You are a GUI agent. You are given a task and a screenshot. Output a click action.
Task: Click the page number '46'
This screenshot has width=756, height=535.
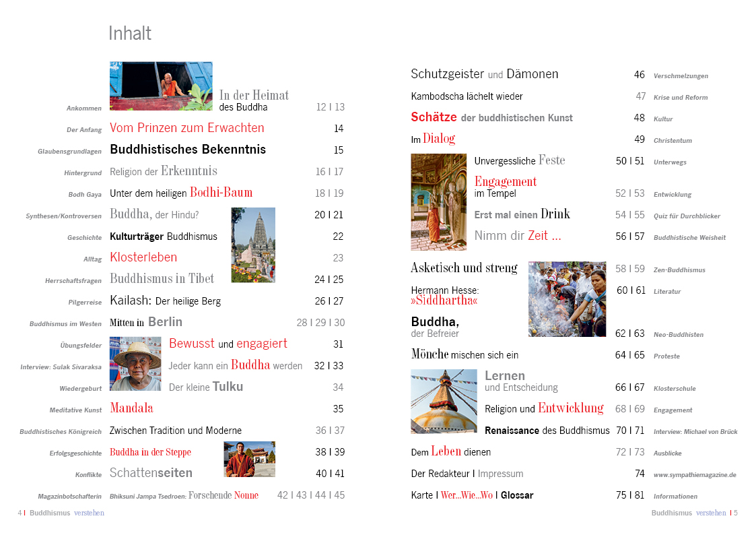[640, 74]
